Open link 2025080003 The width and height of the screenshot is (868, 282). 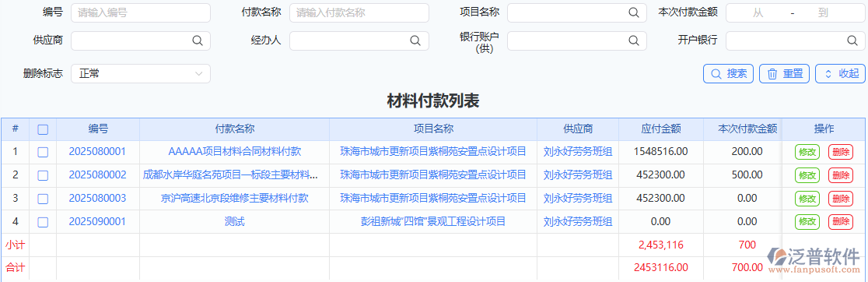(x=97, y=199)
